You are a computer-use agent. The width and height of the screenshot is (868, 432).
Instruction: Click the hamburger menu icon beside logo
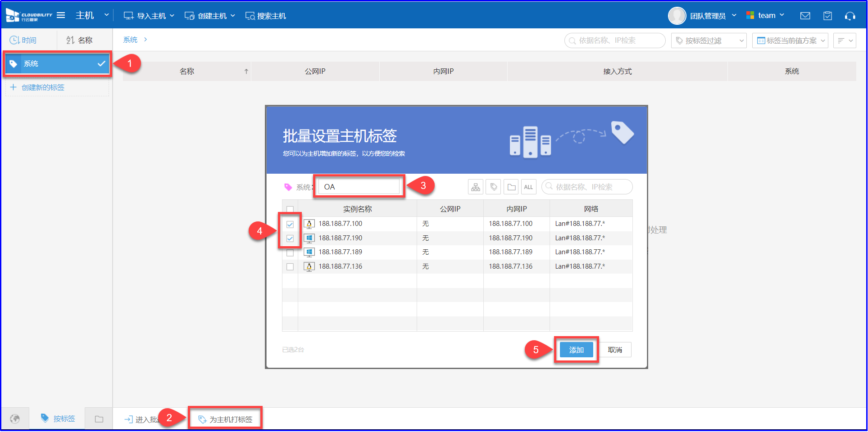pos(61,15)
